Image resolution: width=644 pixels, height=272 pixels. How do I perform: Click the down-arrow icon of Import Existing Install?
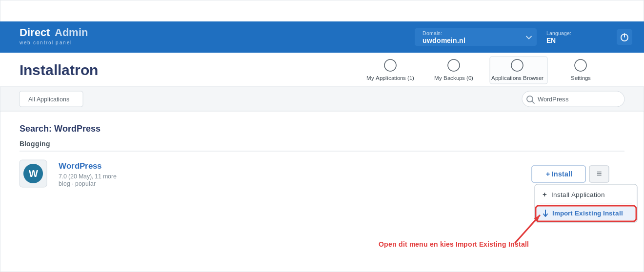point(545,214)
